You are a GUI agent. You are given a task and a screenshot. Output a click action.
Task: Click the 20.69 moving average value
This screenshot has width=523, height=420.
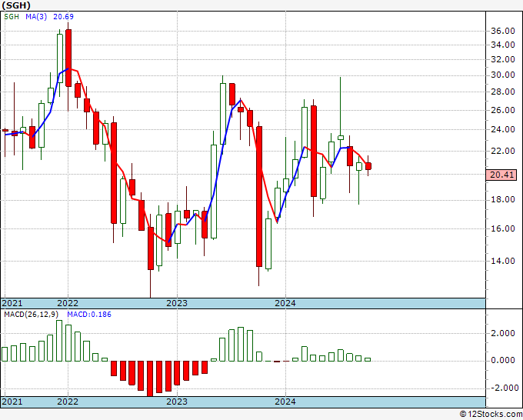tap(63, 17)
